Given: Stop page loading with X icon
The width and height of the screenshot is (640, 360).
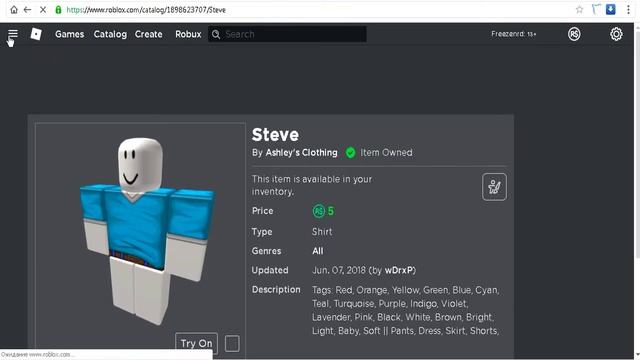Looking at the screenshot, I should point(43,10).
